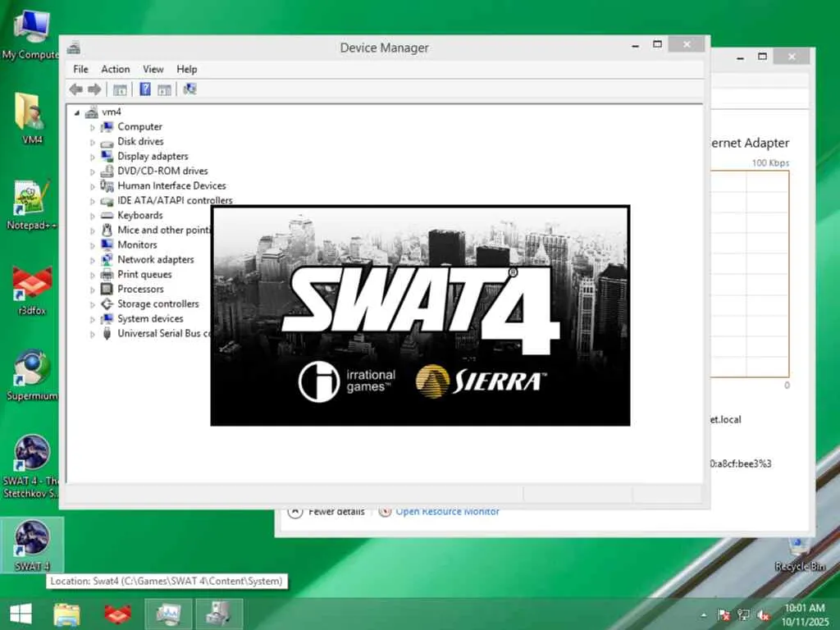This screenshot has height=630, width=840.
Task: Click the r3dfox taskbar icon
Action: pyautogui.click(x=118, y=614)
